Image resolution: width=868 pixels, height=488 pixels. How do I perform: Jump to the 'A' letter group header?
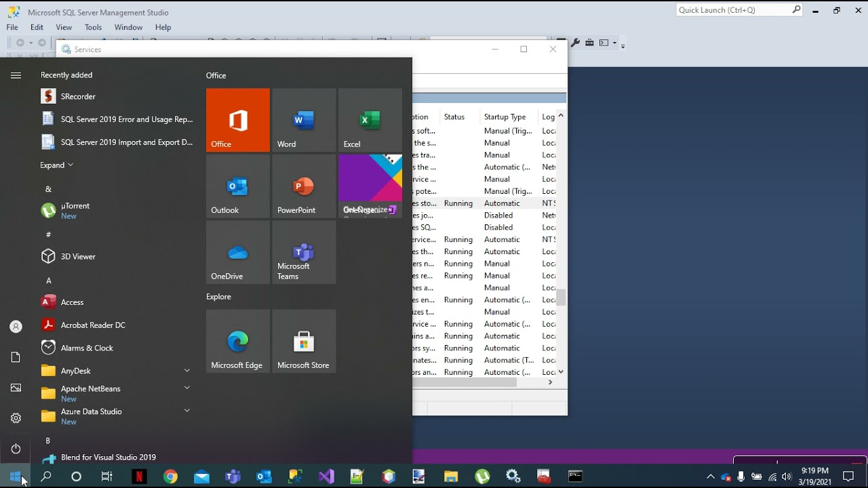48,281
